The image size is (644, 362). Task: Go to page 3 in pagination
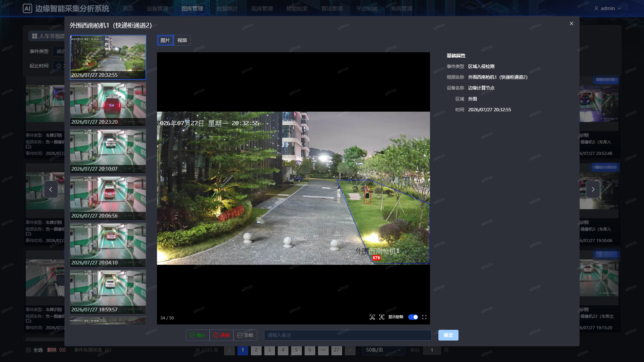click(x=270, y=350)
